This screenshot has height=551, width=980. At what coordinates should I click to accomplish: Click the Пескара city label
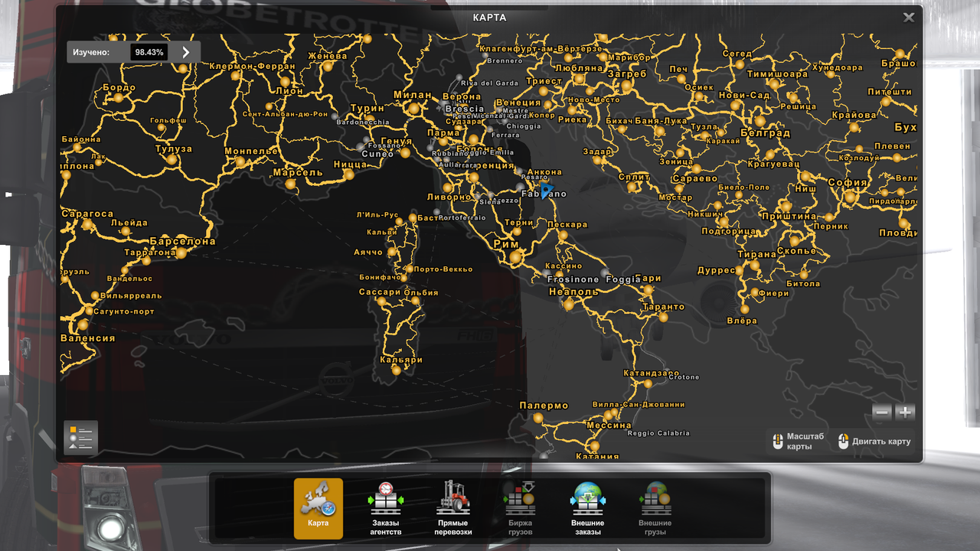568,225
